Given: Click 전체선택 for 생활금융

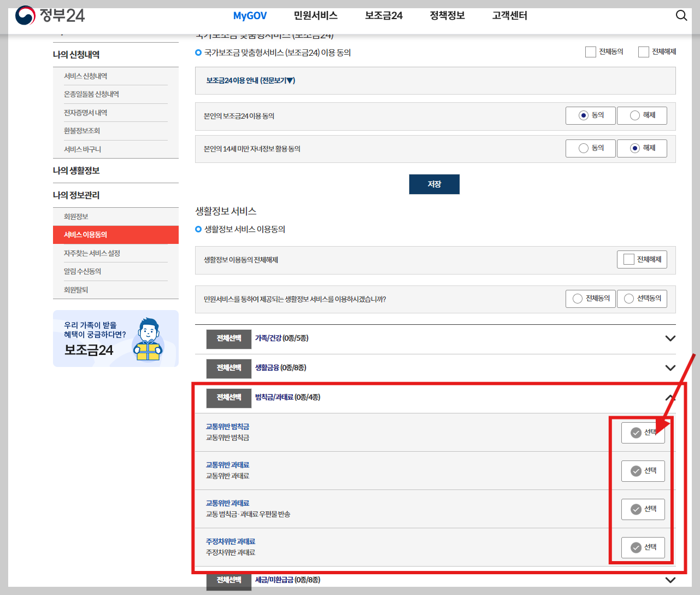Looking at the screenshot, I should [229, 368].
